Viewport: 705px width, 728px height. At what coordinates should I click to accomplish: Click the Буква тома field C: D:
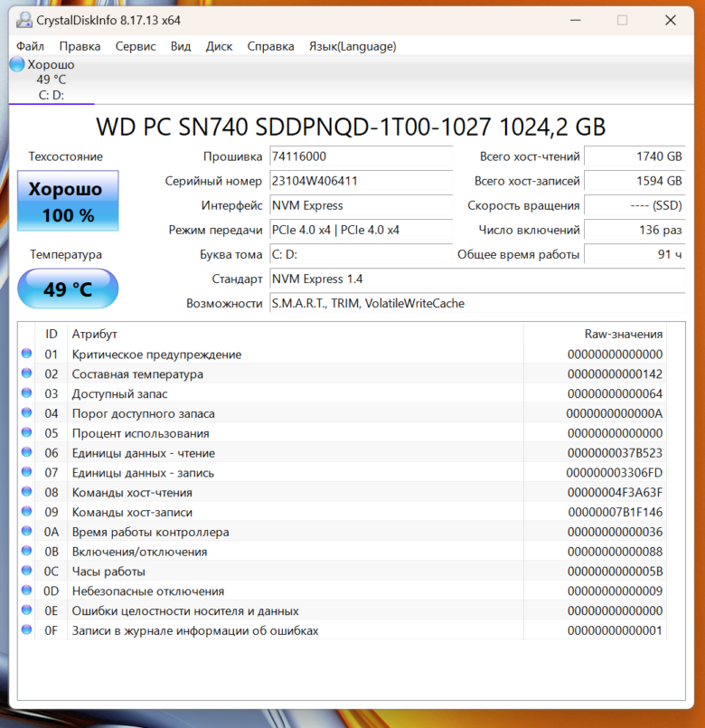point(361,254)
